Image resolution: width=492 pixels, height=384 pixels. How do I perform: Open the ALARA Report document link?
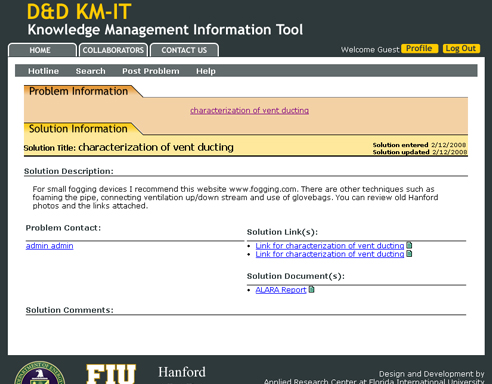click(x=281, y=290)
